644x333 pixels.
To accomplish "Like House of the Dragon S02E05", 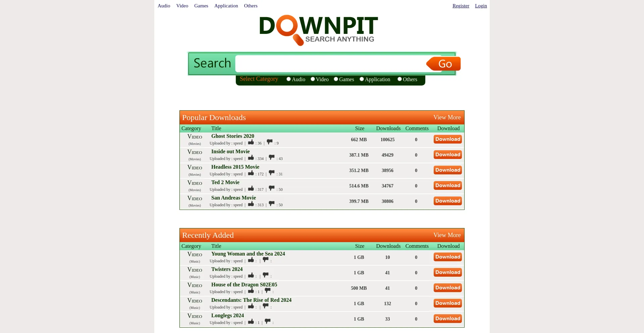I will (251, 291).
